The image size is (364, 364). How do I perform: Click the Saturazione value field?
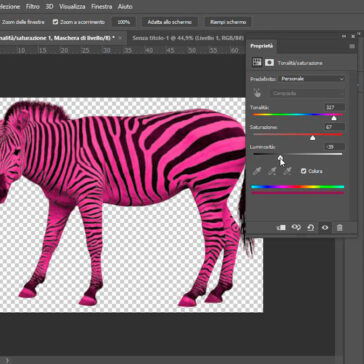[335, 127]
